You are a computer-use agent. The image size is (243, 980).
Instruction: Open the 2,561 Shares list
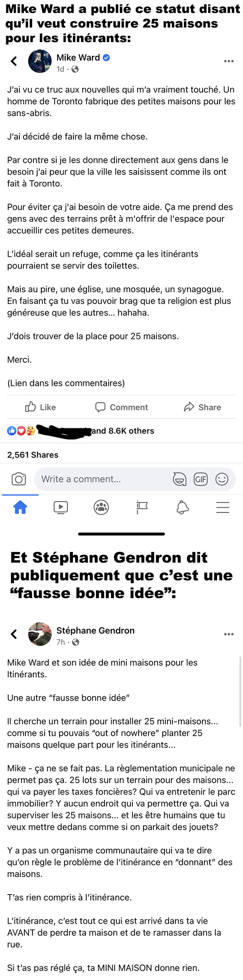[x=33, y=455]
